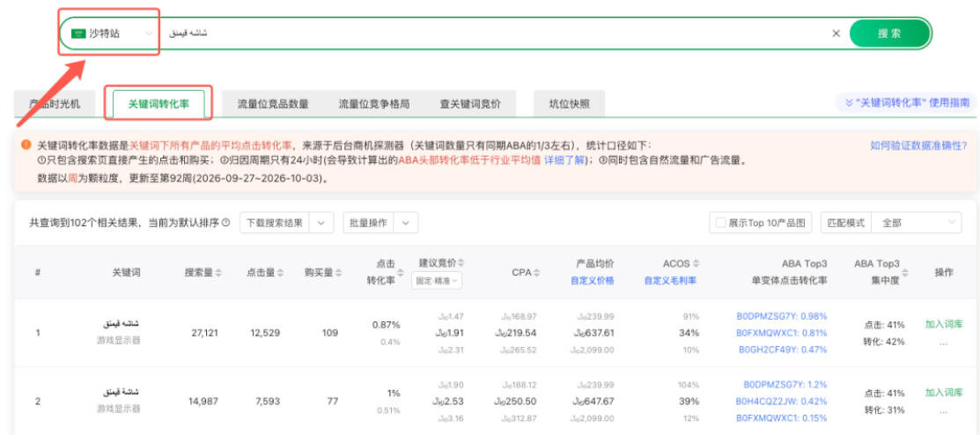Open the 匹配模式 全部 dropdown
This screenshot has height=435, width=980.
coord(917,223)
